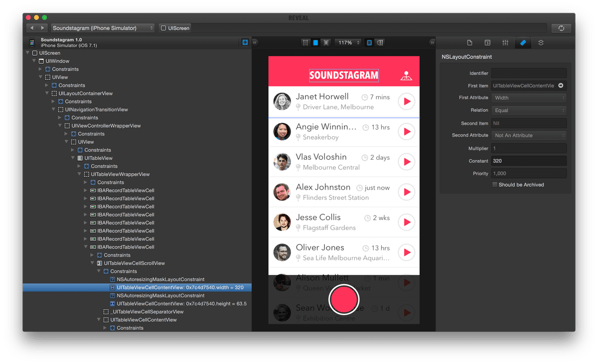598x364 pixels.
Task: Collapse the UILayoutContainerView disclosure triangle
Action: (47, 94)
